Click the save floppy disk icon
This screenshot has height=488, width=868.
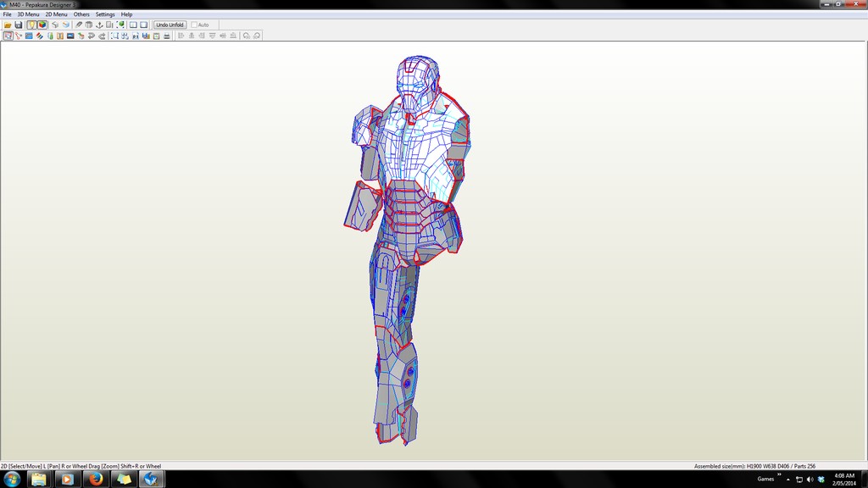[x=19, y=25]
